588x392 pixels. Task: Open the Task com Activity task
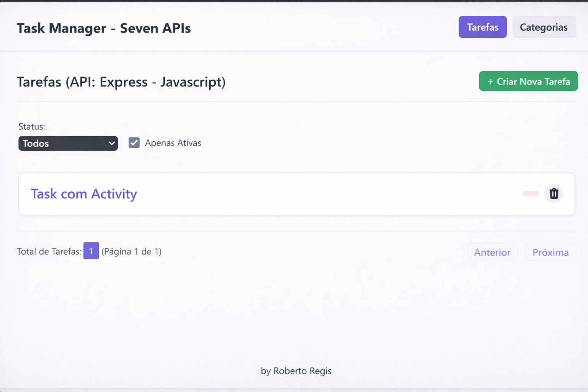[84, 194]
